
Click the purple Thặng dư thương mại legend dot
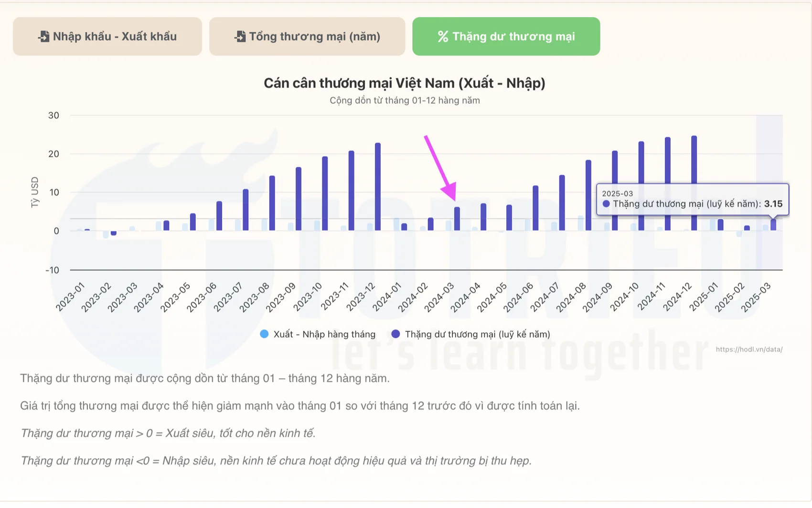395,334
